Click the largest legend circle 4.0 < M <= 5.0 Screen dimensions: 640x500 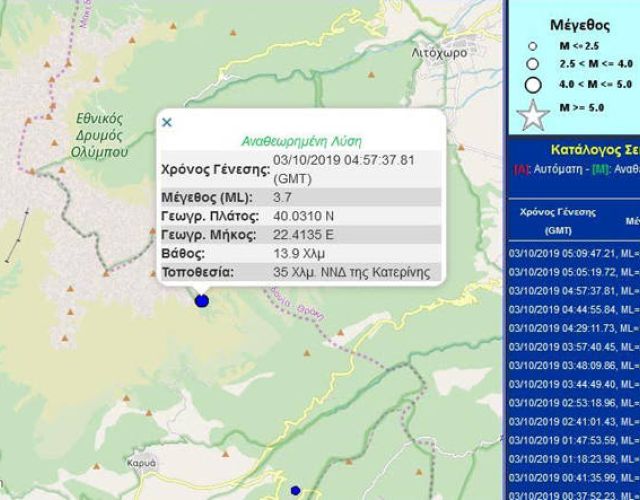click(532, 84)
